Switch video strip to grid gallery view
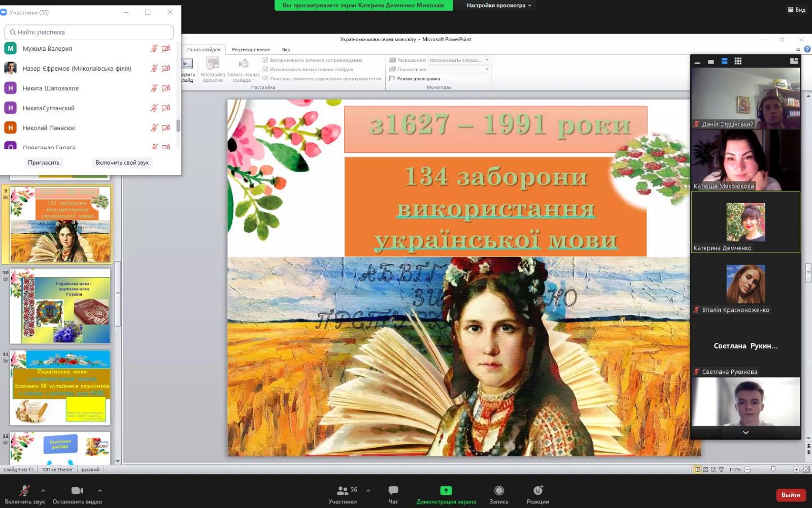The image size is (812, 508). pyautogui.click(x=738, y=61)
